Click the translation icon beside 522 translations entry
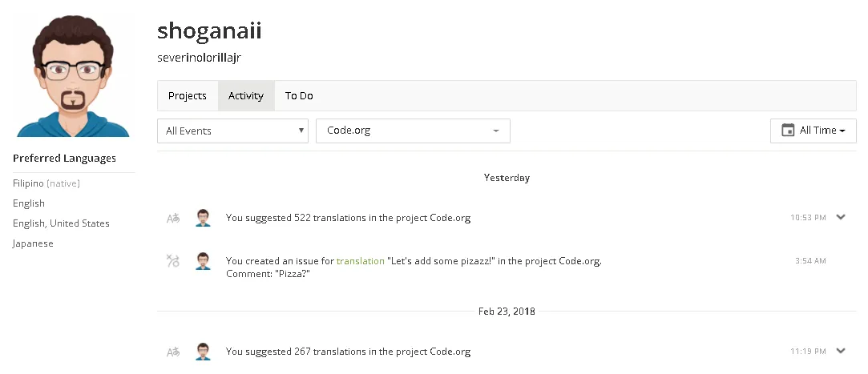 (x=173, y=218)
